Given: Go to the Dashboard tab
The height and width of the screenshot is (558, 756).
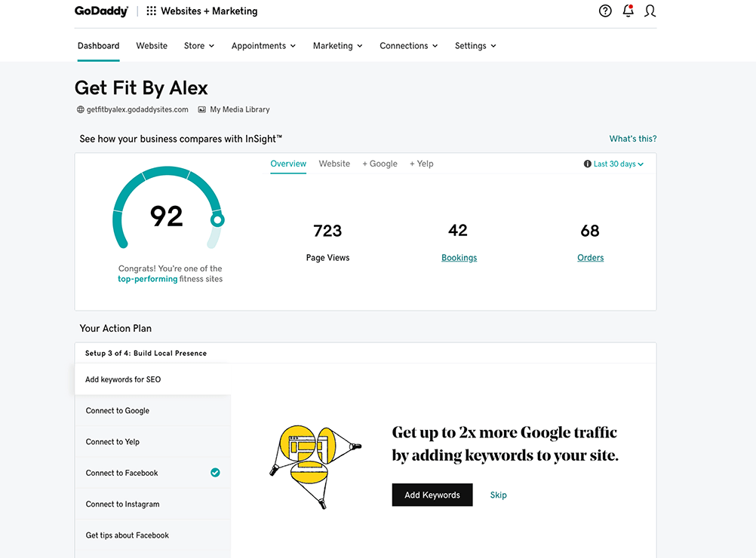Looking at the screenshot, I should tap(98, 46).
